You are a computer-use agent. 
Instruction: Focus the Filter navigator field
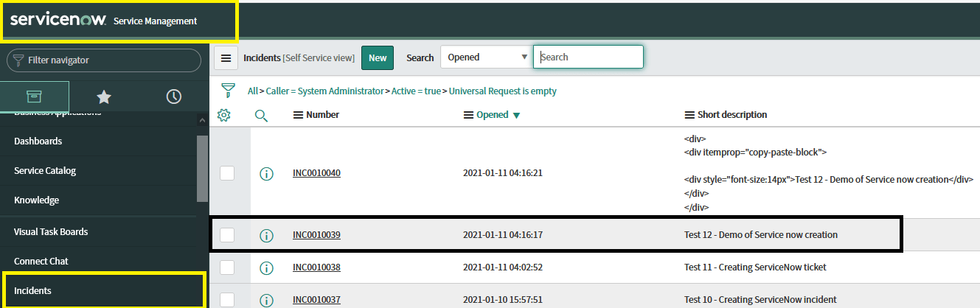(103, 60)
